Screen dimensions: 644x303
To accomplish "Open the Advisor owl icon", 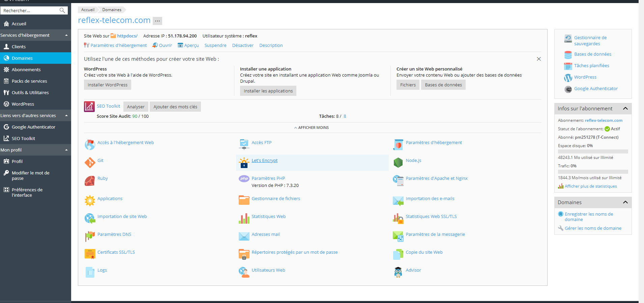I will pyautogui.click(x=398, y=272).
